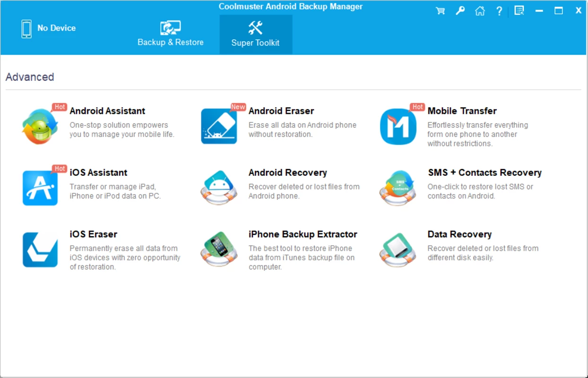The height and width of the screenshot is (378, 588).
Task: Click the Advanced section heading
Action: click(x=30, y=77)
